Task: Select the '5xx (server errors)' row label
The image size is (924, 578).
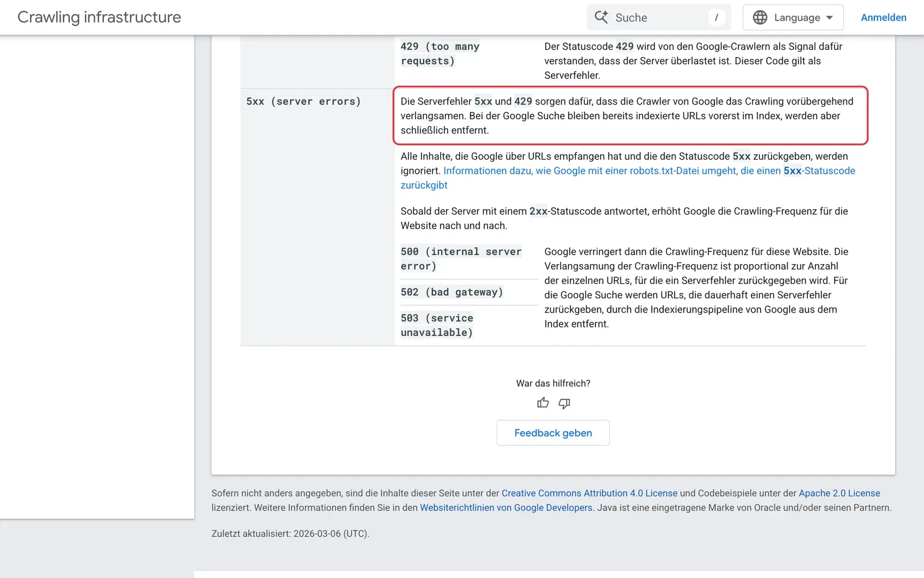Action: tap(304, 101)
